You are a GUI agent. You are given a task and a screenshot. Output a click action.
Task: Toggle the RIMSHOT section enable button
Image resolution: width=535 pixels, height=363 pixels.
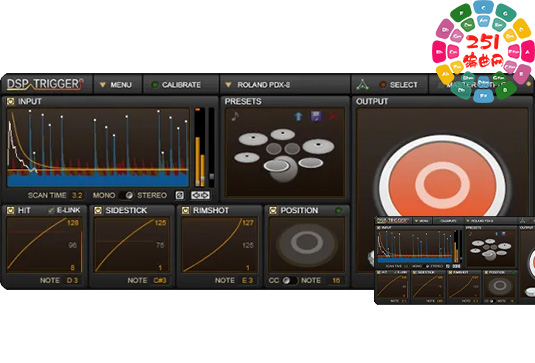pyautogui.click(x=185, y=210)
